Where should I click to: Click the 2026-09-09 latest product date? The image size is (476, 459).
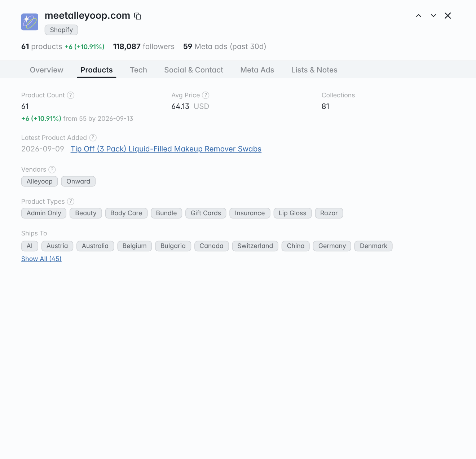coord(43,149)
